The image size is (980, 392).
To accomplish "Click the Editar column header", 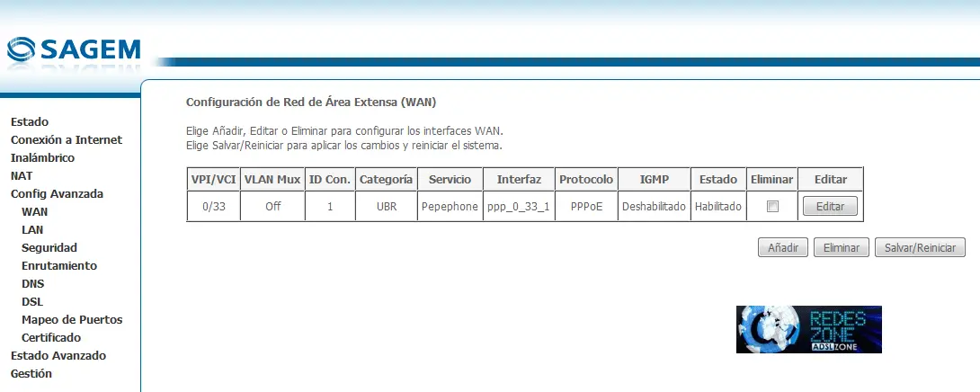I will [x=831, y=180].
